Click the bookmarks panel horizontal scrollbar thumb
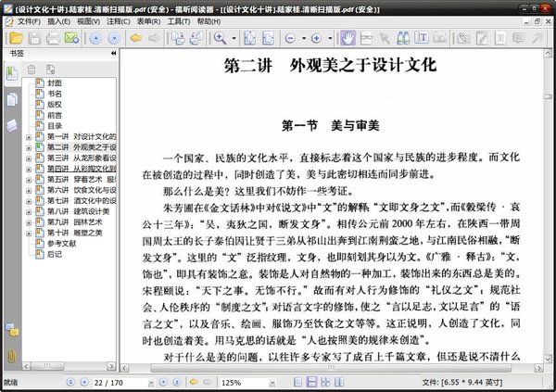The image size is (556, 392). (47, 366)
